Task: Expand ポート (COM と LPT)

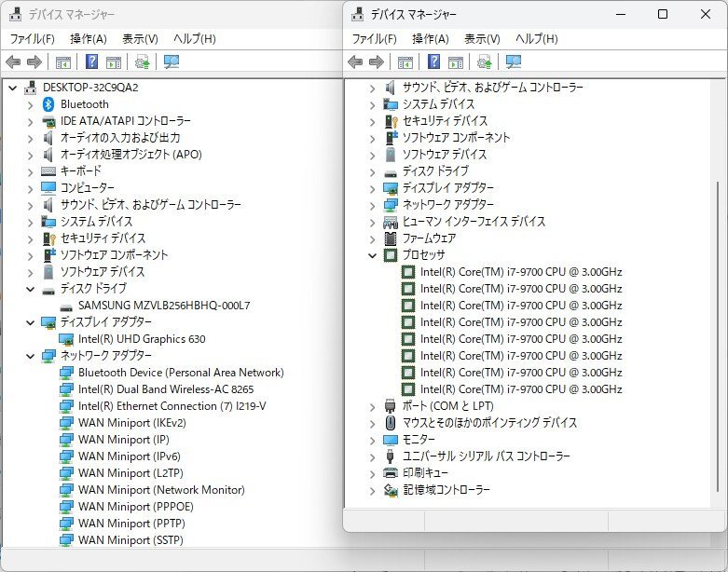Action: (x=372, y=407)
